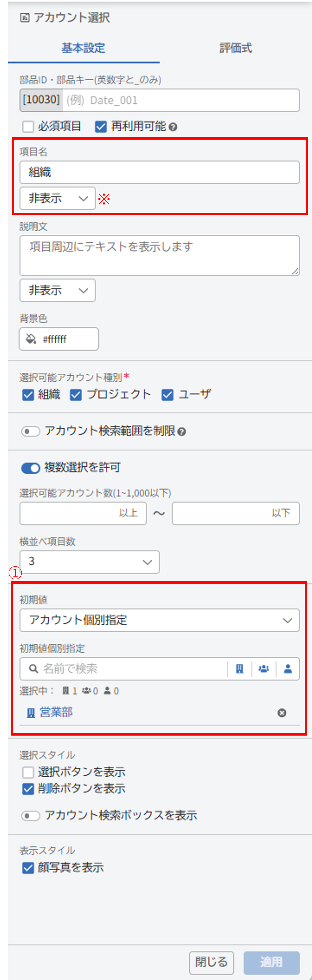
Task: Click the 閉じる button
Action: point(211,963)
